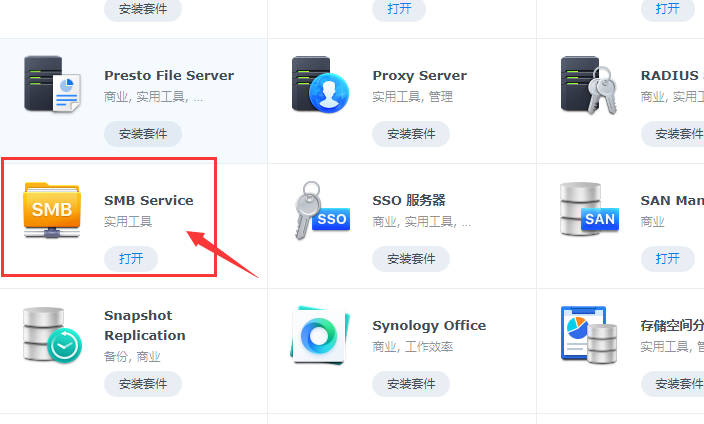Click the 存储空间 analyzer package title

[672, 325]
